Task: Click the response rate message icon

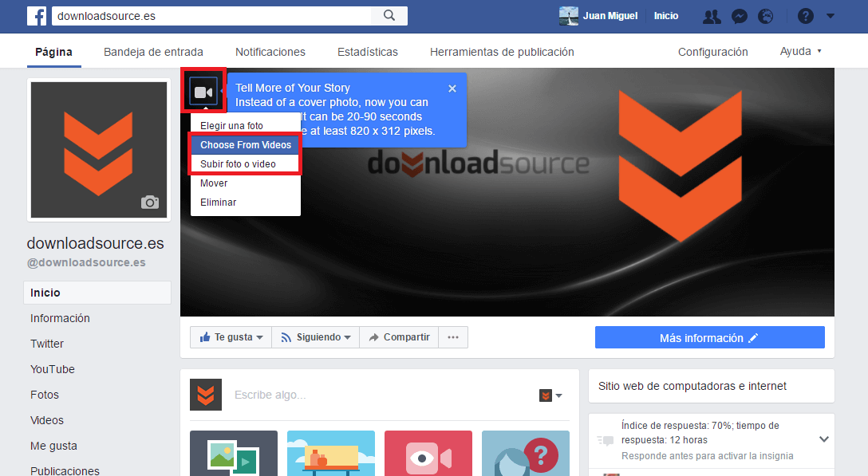Action: pyautogui.click(x=605, y=441)
